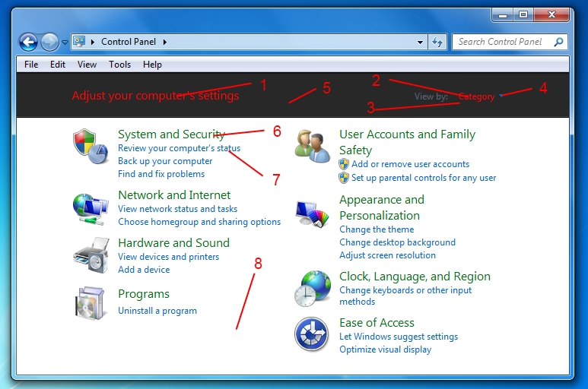Open Clock, Language, and Region category
The width and height of the screenshot is (588, 389).
[x=415, y=277]
